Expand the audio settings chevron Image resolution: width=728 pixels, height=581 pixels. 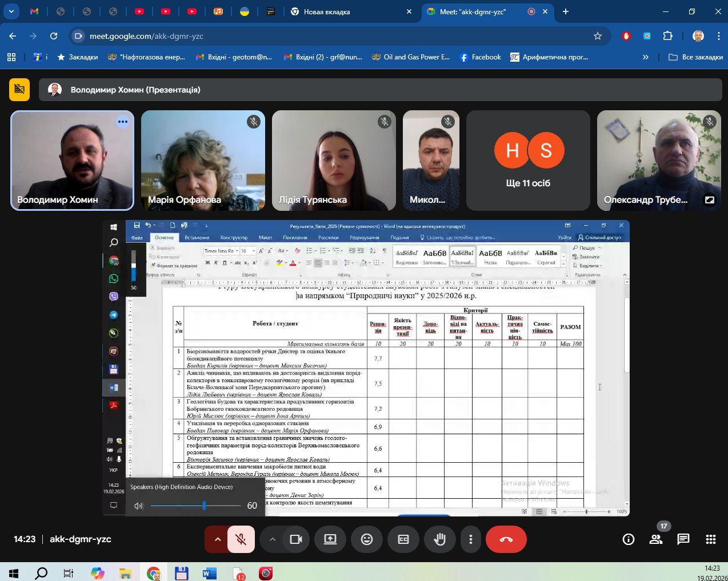pyautogui.click(x=218, y=539)
